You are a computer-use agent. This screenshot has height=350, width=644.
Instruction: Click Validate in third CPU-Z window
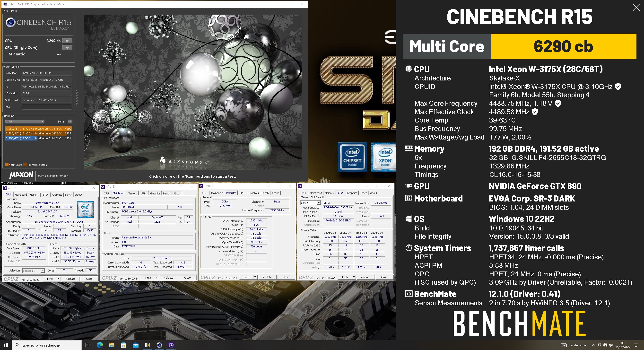click(x=267, y=277)
